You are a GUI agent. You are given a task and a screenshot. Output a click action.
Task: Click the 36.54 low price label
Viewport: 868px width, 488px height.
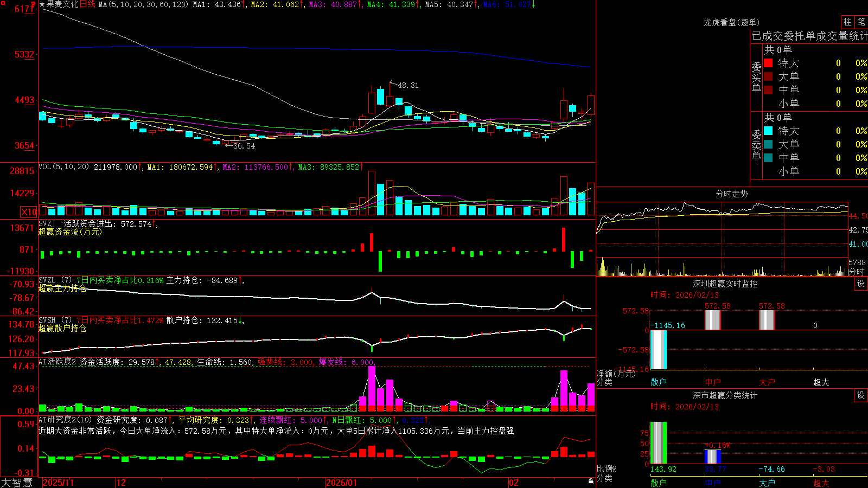[244, 146]
